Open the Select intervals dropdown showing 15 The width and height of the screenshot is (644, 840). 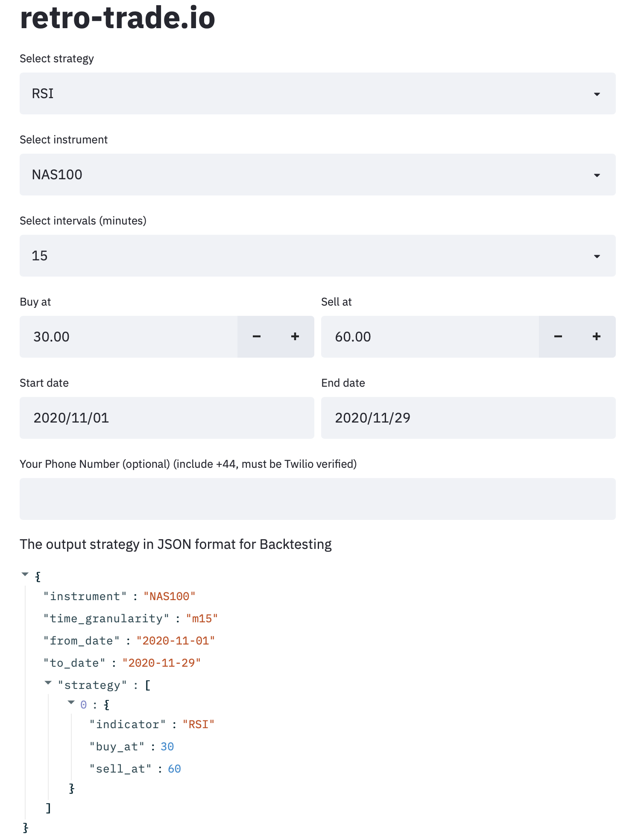tap(317, 256)
